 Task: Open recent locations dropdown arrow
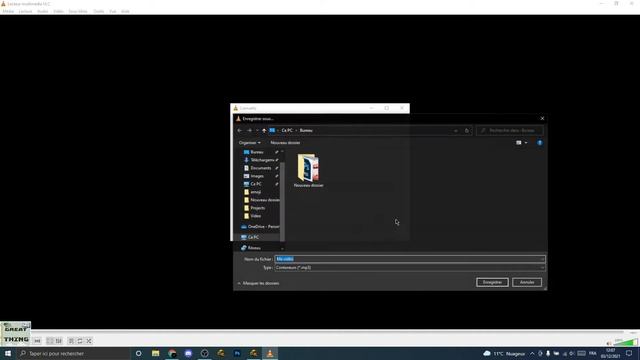click(x=257, y=131)
